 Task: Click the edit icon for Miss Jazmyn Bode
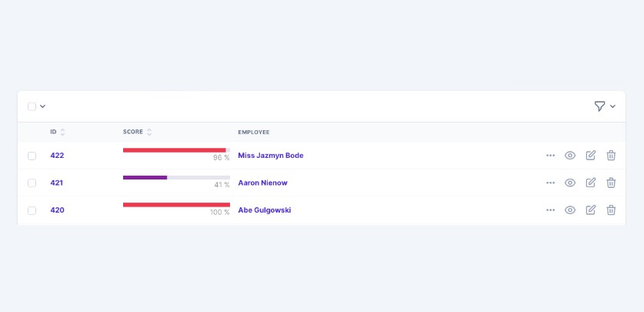point(590,156)
